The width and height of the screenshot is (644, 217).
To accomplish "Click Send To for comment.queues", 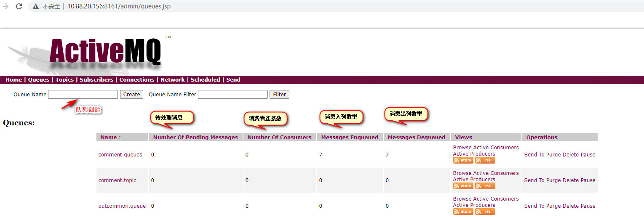I will [x=534, y=155].
